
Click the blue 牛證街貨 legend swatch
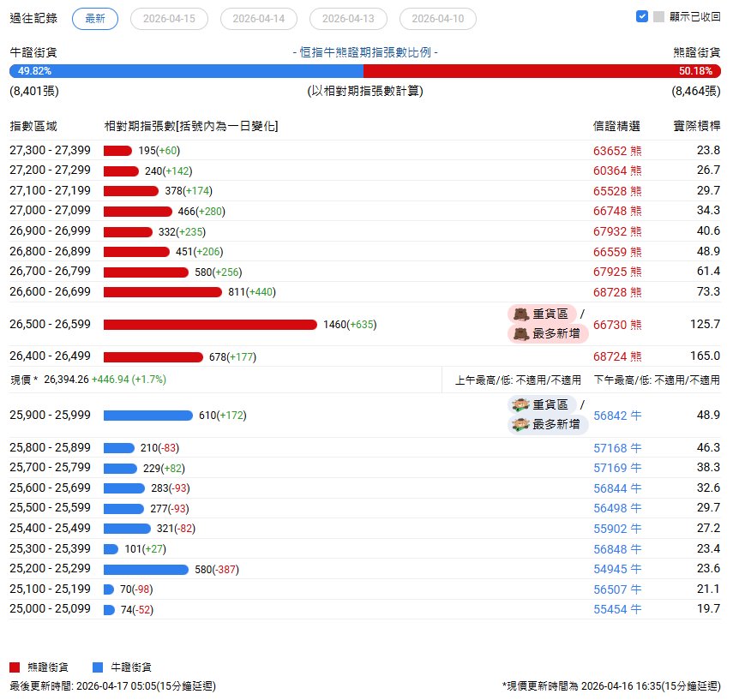click(x=98, y=667)
